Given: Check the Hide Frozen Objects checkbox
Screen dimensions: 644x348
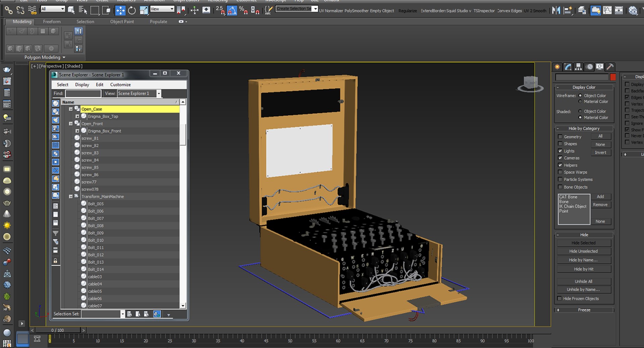Looking at the screenshot, I should (x=559, y=298).
